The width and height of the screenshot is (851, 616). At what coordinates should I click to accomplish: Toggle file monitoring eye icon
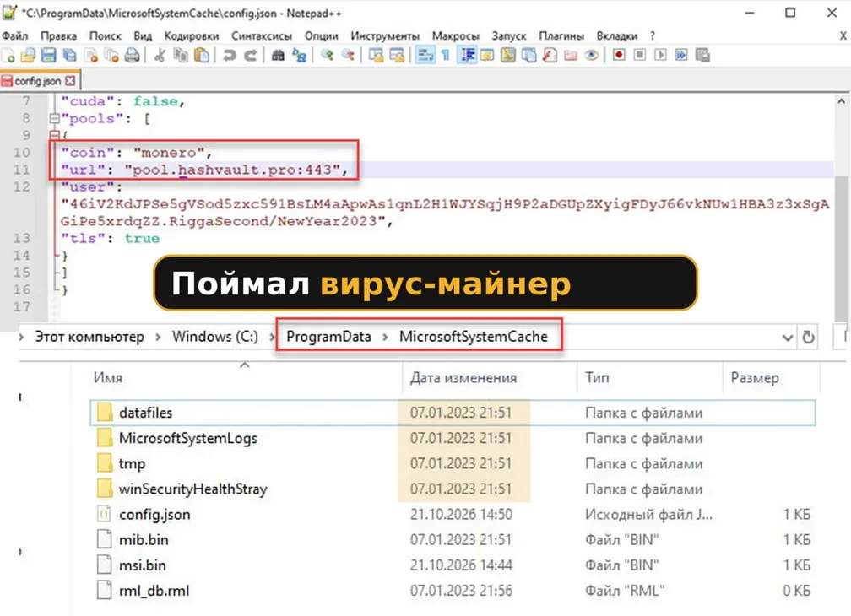592,56
